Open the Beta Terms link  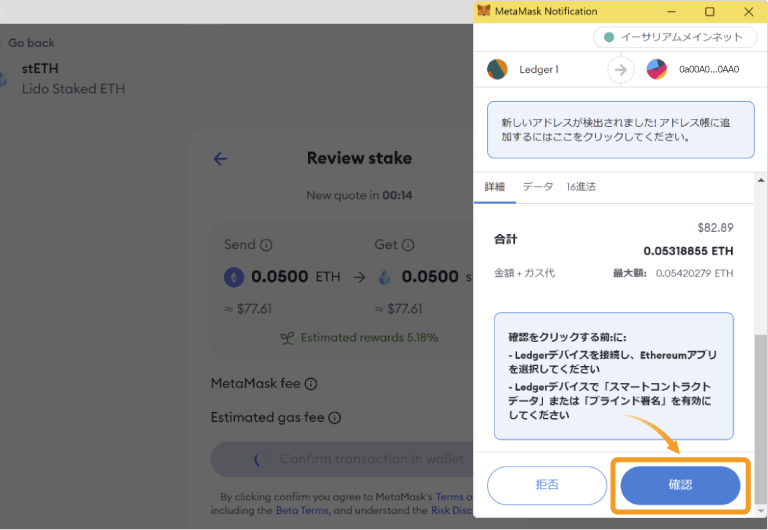tap(302, 510)
